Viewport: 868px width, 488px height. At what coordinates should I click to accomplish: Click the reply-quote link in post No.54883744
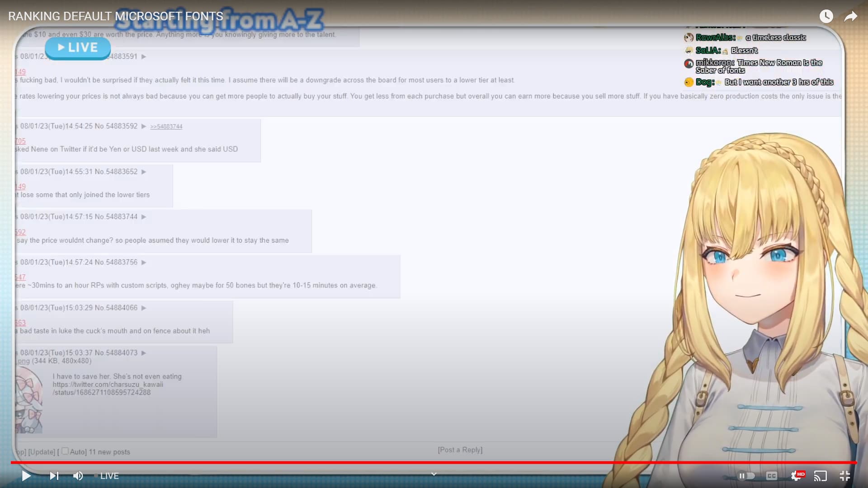pos(20,232)
